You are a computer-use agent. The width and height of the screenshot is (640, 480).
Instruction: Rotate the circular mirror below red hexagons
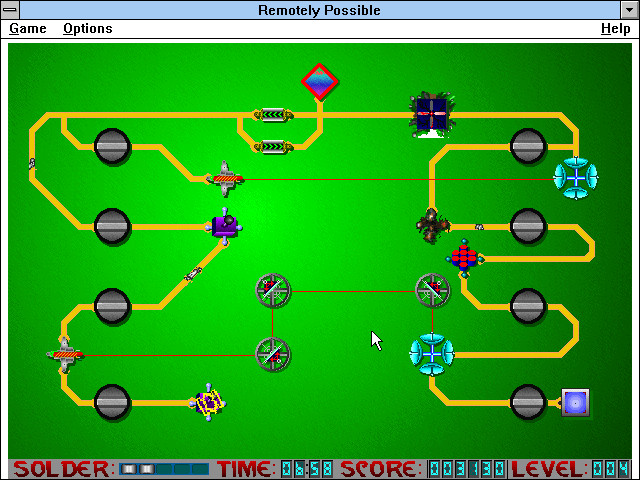pyautogui.click(x=433, y=290)
